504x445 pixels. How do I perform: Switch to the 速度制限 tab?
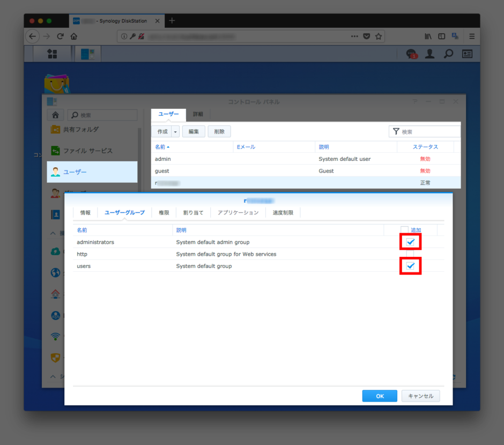(283, 213)
